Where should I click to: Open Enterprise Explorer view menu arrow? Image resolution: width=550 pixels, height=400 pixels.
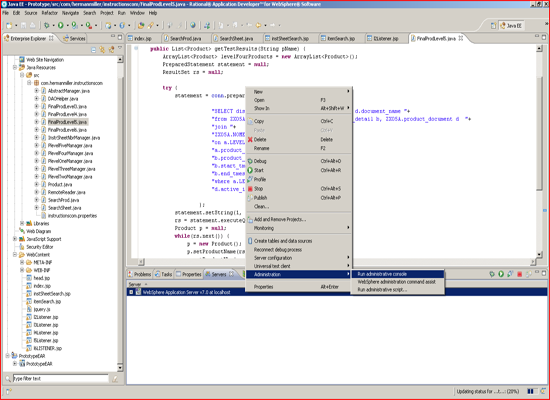pyautogui.click(x=120, y=48)
